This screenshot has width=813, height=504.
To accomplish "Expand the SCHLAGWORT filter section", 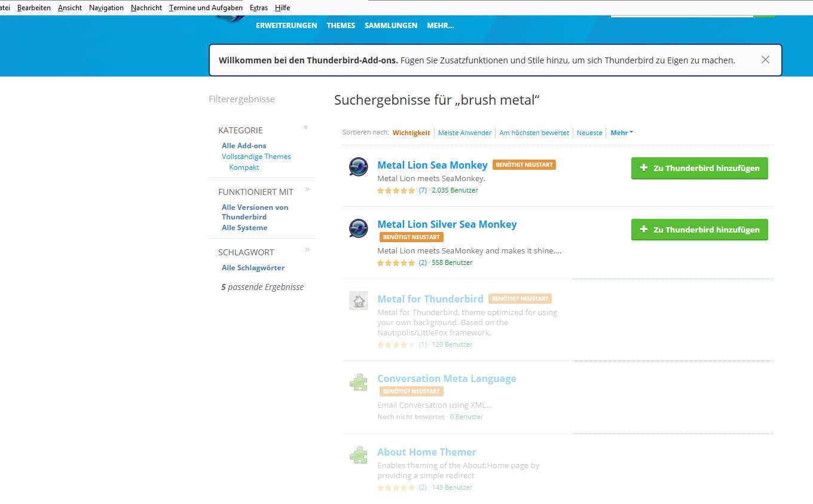I will coord(307,249).
